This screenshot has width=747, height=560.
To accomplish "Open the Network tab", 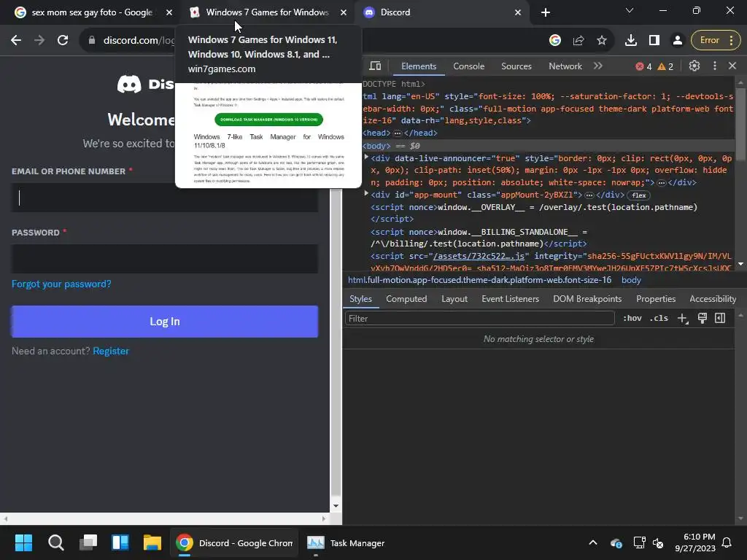I will (565, 66).
